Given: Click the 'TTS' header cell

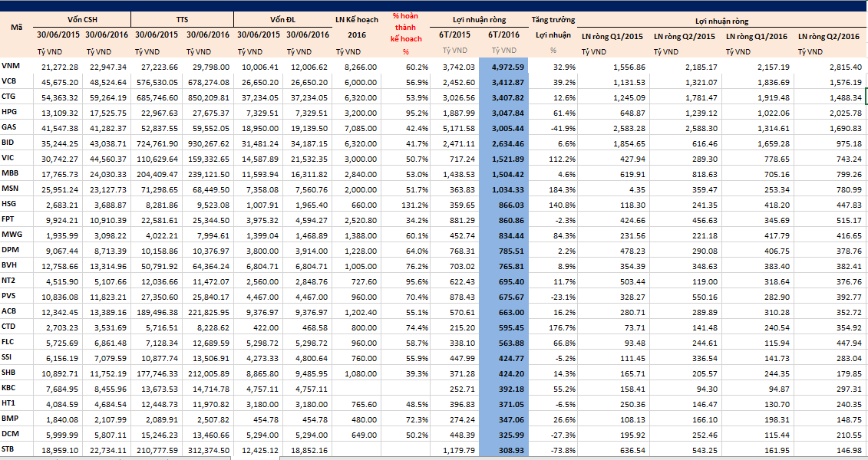Looking at the screenshot, I should coord(182,19).
